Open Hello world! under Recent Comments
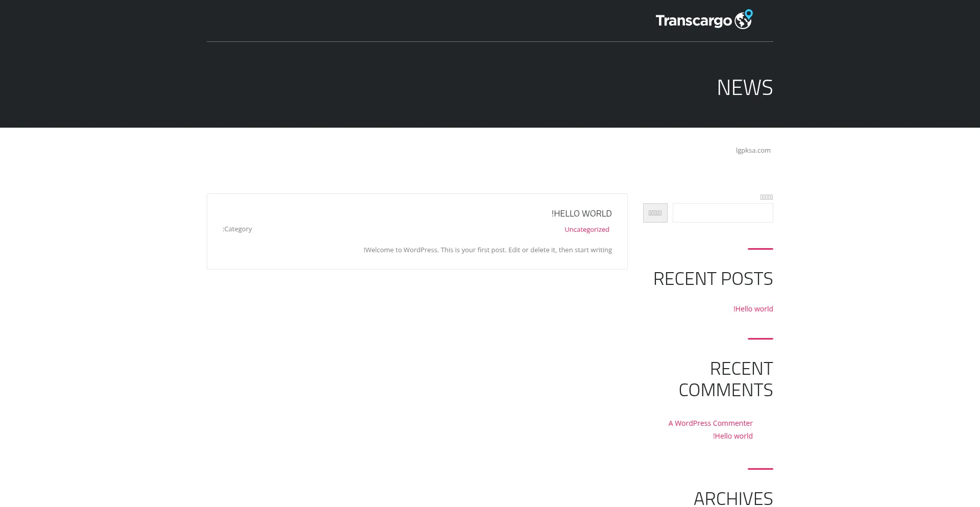This screenshot has width=980, height=507. click(x=732, y=436)
